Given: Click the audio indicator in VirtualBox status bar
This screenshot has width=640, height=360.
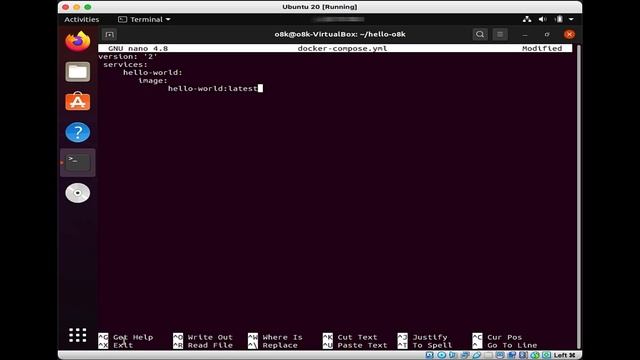Looking at the screenshot, I should pyautogui.click(x=452, y=355).
